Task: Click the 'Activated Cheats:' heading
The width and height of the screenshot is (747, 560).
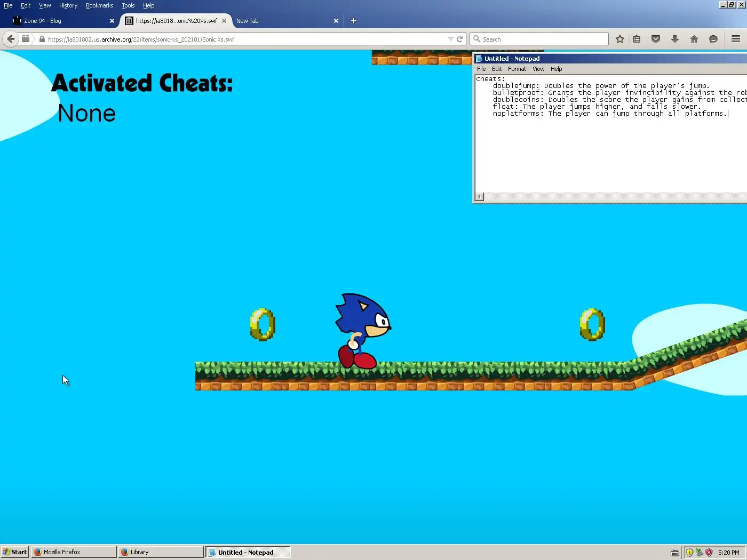Action: pos(142,83)
